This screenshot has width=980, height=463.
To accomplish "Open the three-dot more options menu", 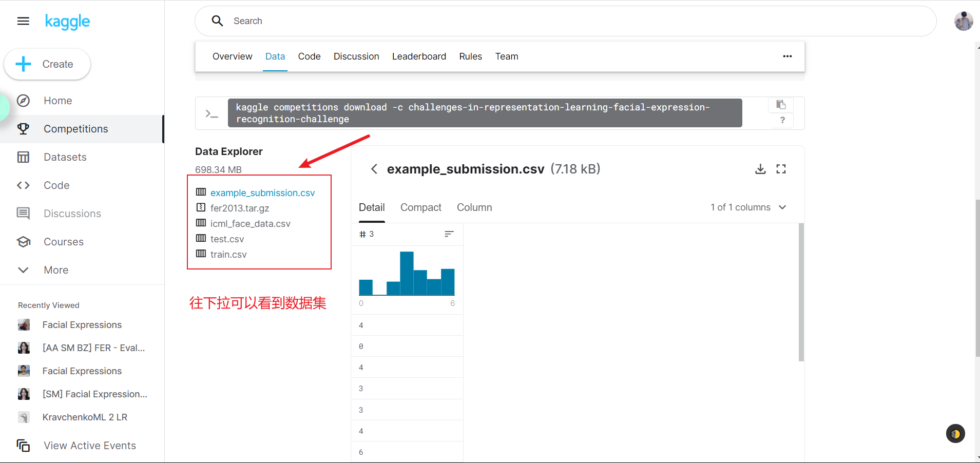I will [x=787, y=56].
